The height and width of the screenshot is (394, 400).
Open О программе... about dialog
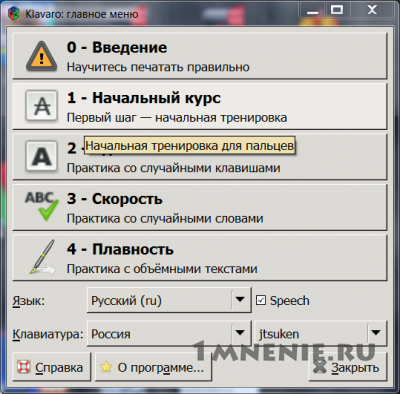click(153, 367)
